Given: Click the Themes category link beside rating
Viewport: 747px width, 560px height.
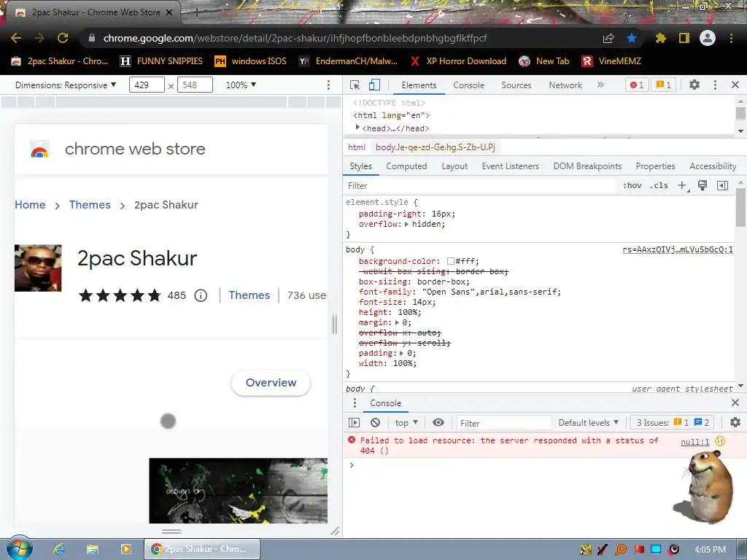Looking at the screenshot, I should pos(249,295).
